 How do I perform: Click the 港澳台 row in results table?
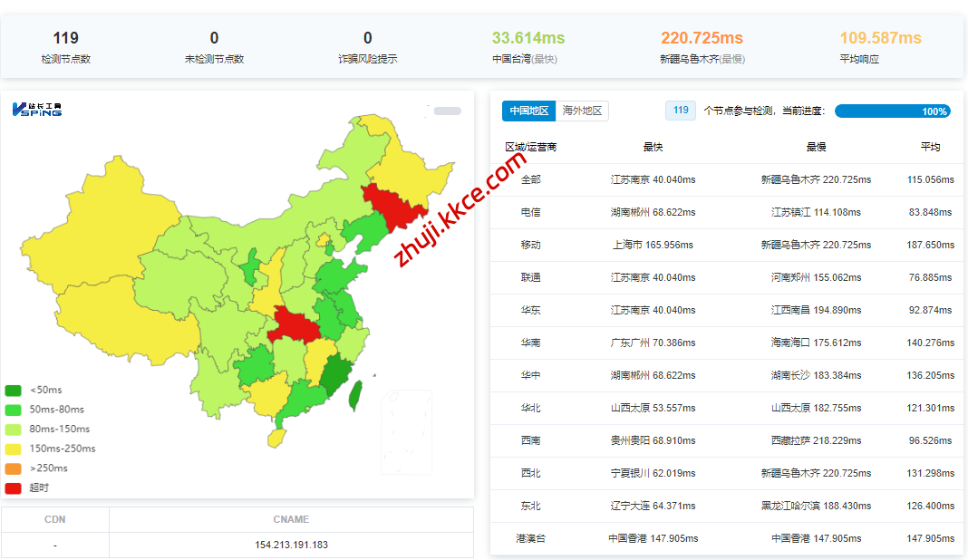click(726, 538)
